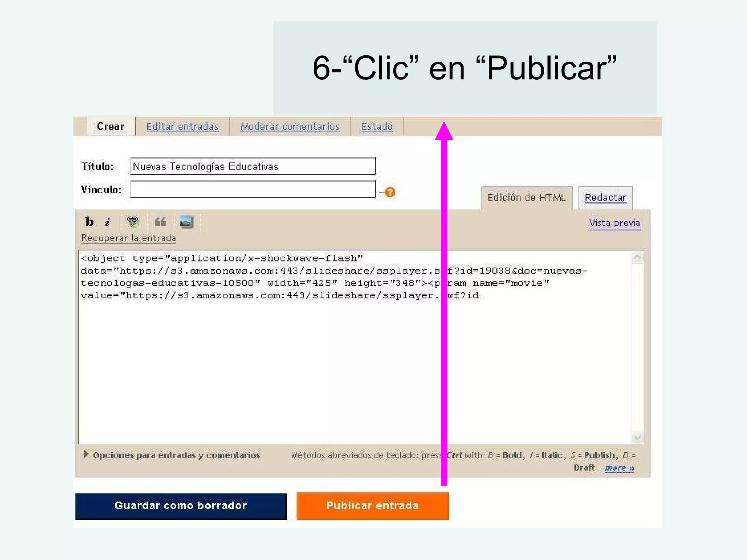The image size is (747, 560).
Task: Open the help icon next to Vínculo
Action: [390, 192]
